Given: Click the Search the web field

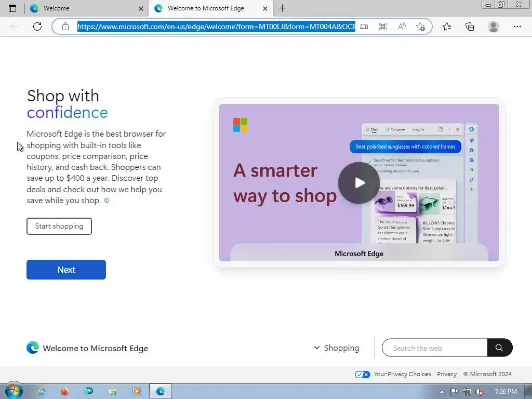Looking at the screenshot, I should 435,348.
